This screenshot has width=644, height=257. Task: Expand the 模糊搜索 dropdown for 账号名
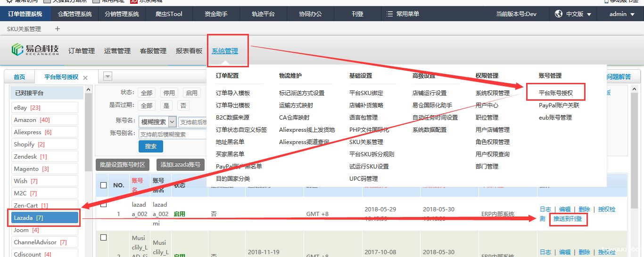pyautogui.click(x=172, y=122)
